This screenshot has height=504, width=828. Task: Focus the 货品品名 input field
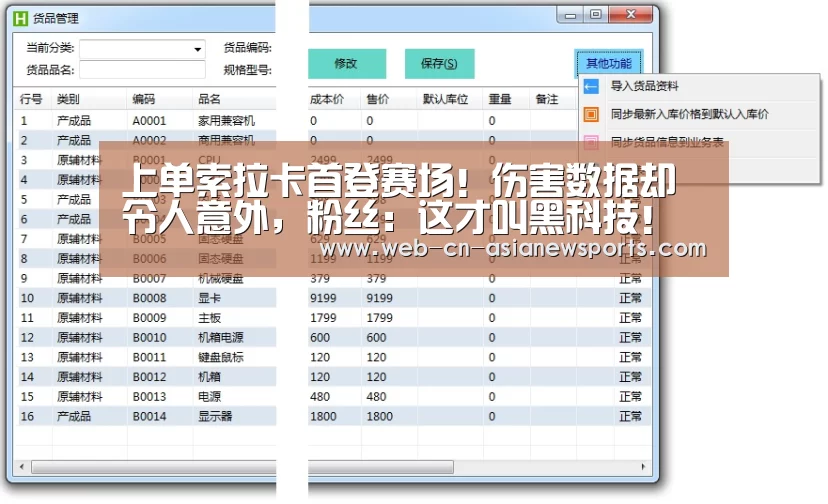[x=142, y=70]
